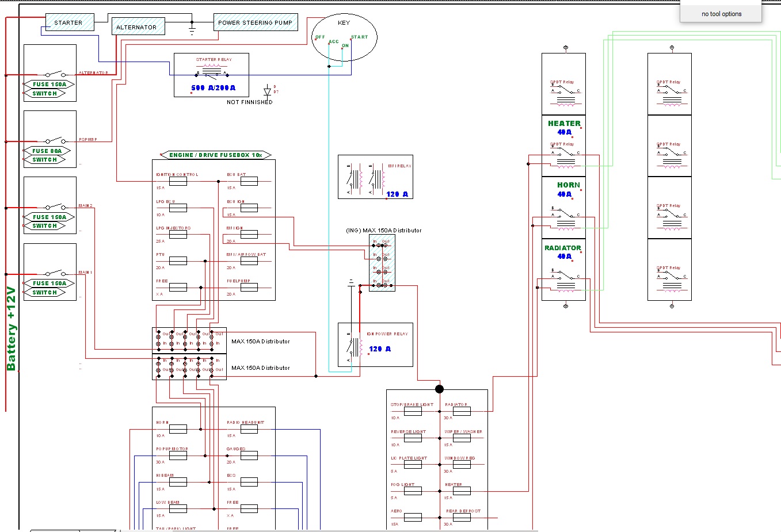Select the ground symbol beside the ALTERNATOR

pyautogui.click(x=192, y=28)
